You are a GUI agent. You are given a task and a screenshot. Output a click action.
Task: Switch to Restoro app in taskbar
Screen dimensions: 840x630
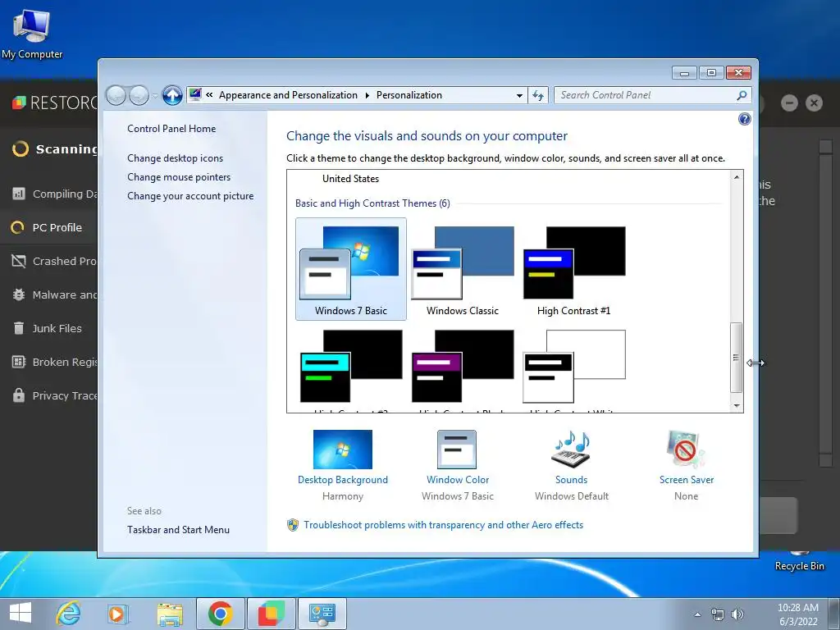pos(271,614)
